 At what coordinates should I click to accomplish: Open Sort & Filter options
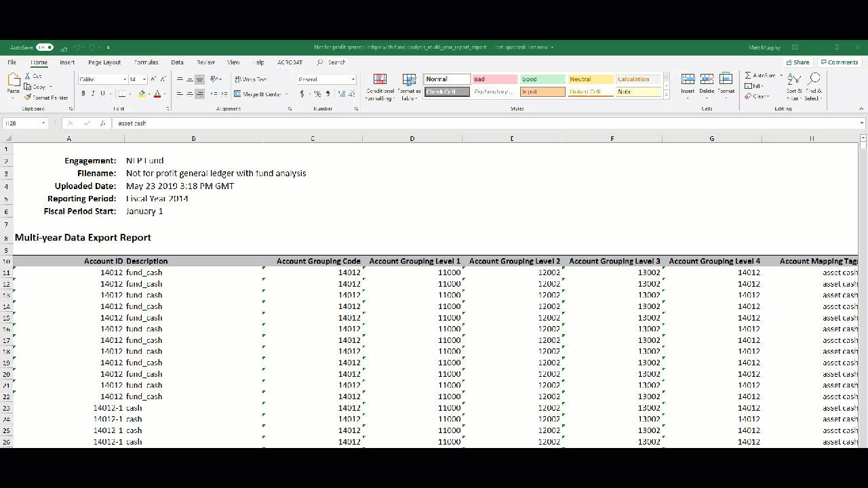click(794, 87)
